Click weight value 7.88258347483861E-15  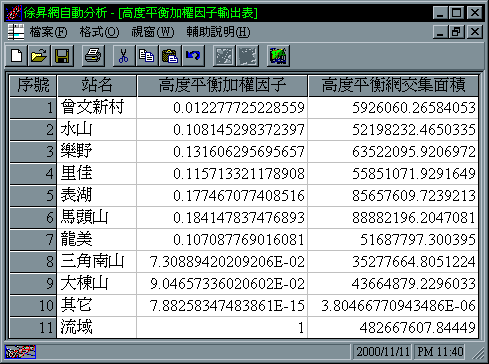(x=222, y=306)
